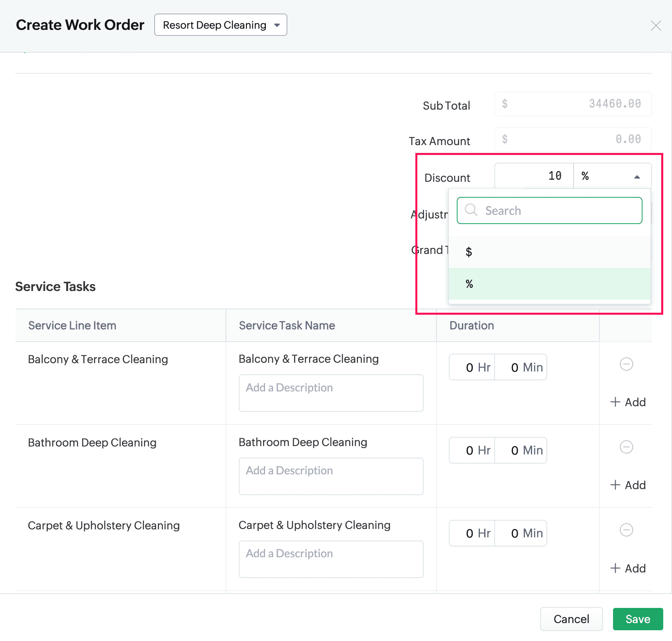Click the Bathroom Deep Cleaning description box
The height and width of the screenshot is (641, 672).
(331, 476)
